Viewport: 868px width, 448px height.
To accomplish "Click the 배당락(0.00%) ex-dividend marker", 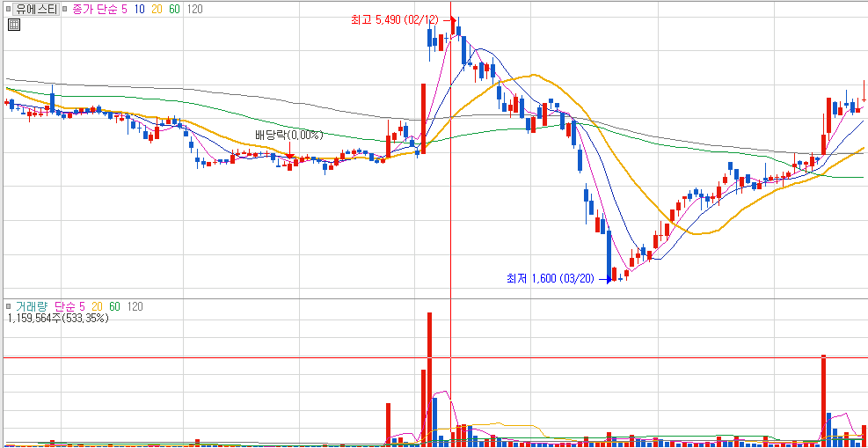I will 288,135.
